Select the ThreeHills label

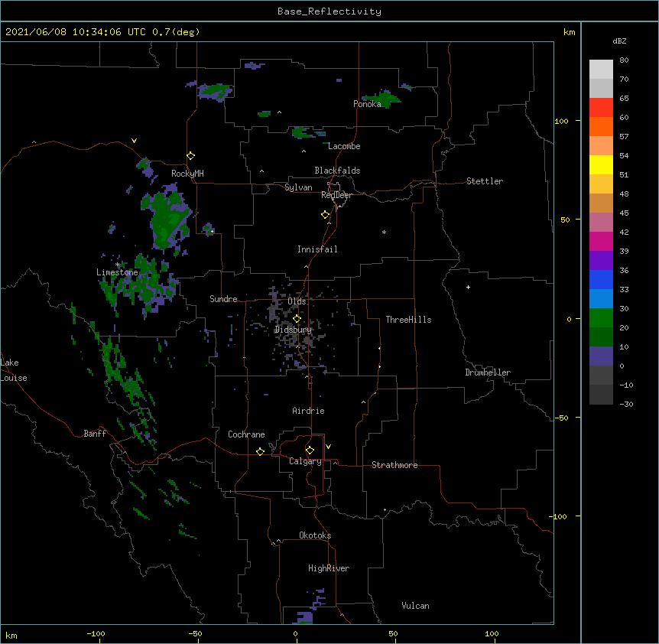pos(408,320)
